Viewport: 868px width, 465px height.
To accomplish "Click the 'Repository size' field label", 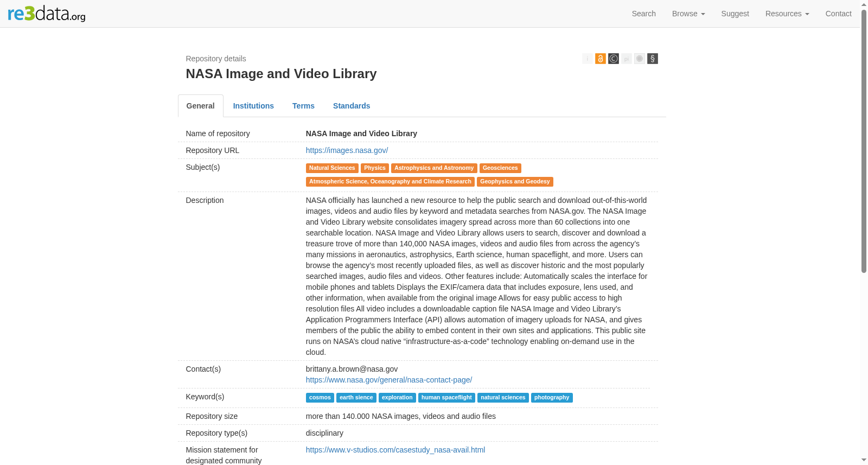I will coord(212,416).
